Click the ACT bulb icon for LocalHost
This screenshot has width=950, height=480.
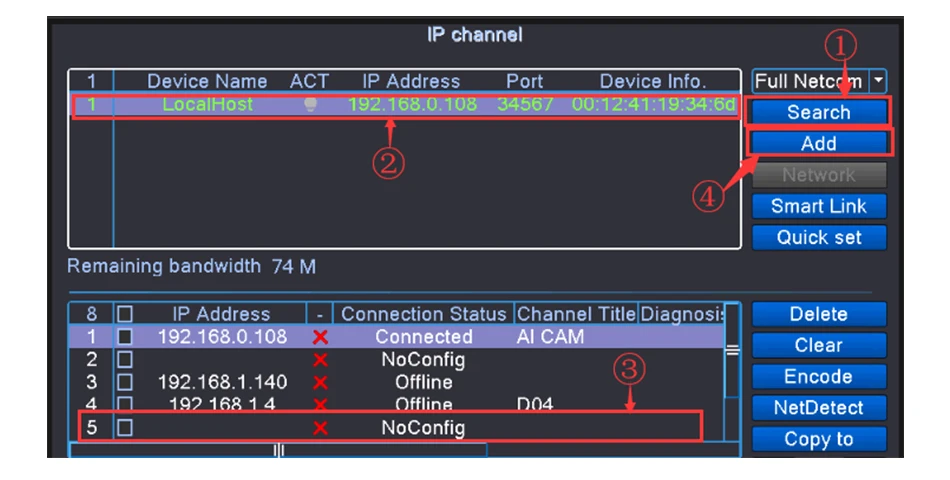coord(310,104)
